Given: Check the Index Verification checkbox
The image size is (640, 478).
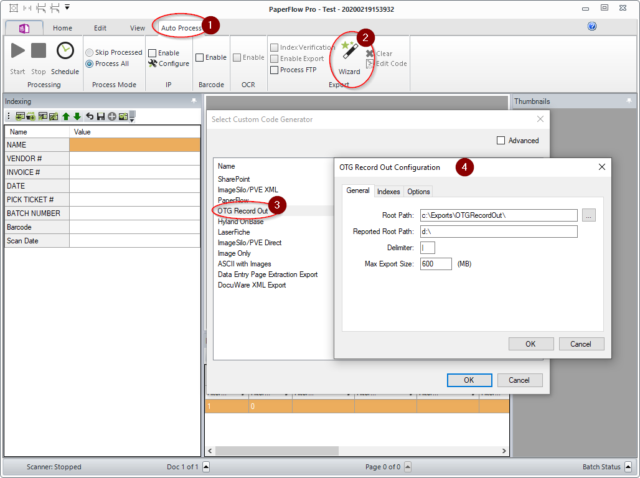Looking at the screenshot, I should tap(274, 48).
